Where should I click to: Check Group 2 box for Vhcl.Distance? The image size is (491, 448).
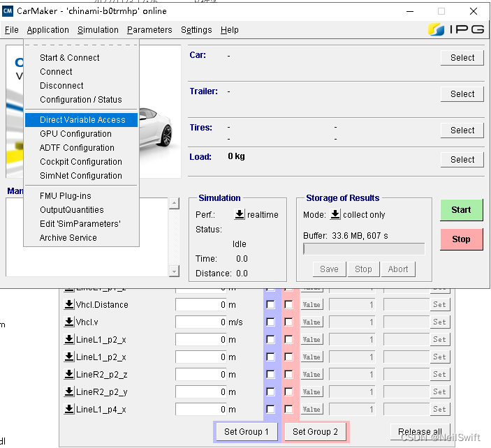pyautogui.click(x=288, y=304)
